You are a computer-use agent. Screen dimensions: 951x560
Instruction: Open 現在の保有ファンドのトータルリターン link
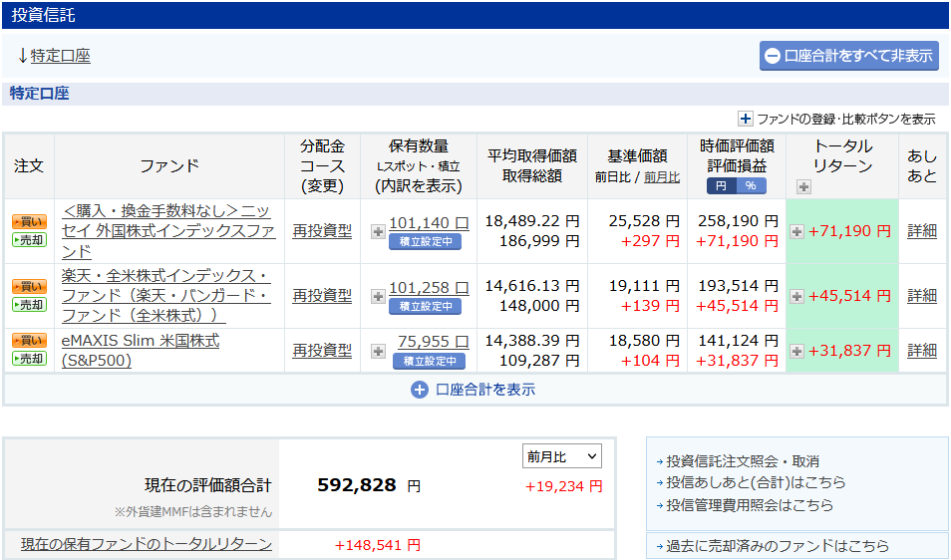[x=147, y=544]
